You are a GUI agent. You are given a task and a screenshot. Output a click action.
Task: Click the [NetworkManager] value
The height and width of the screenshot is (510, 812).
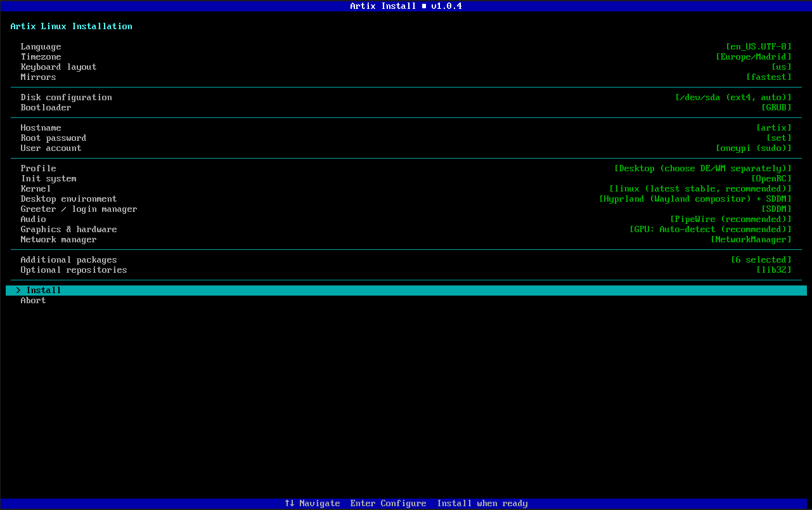click(751, 240)
